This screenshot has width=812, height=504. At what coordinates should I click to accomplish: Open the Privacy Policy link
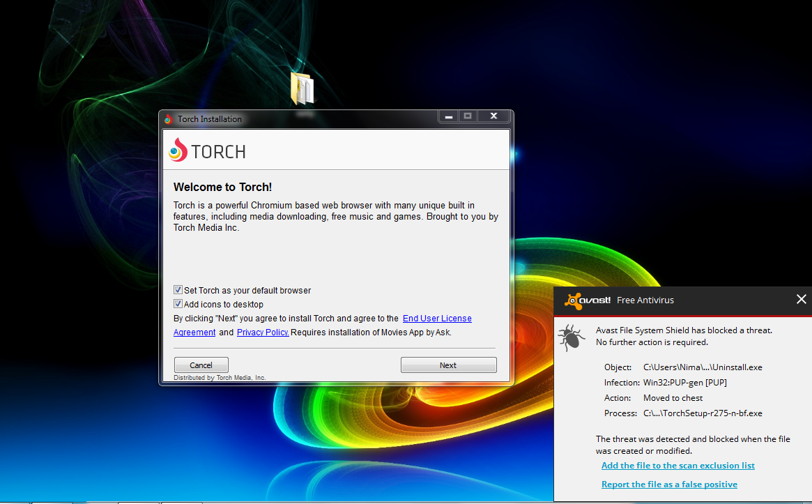tap(263, 333)
